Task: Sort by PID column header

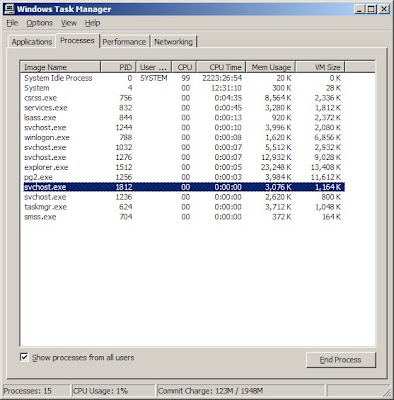Action: click(x=118, y=67)
